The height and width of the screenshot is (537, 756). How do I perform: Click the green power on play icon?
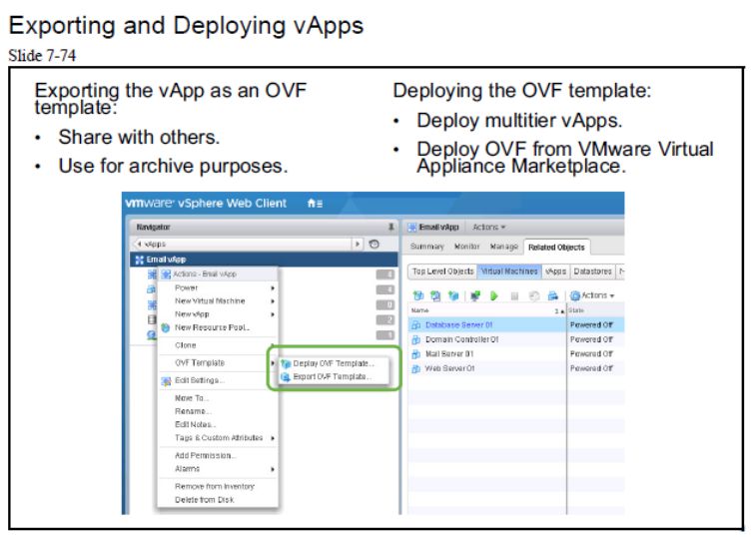pyautogui.click(x=493, y=295)
